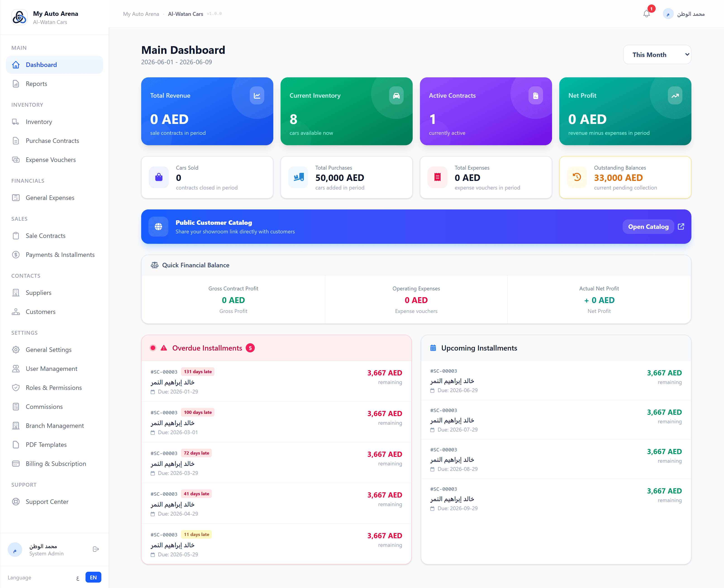
Task: Switch language to Arabic (ع)
Action: click(78, 578)
